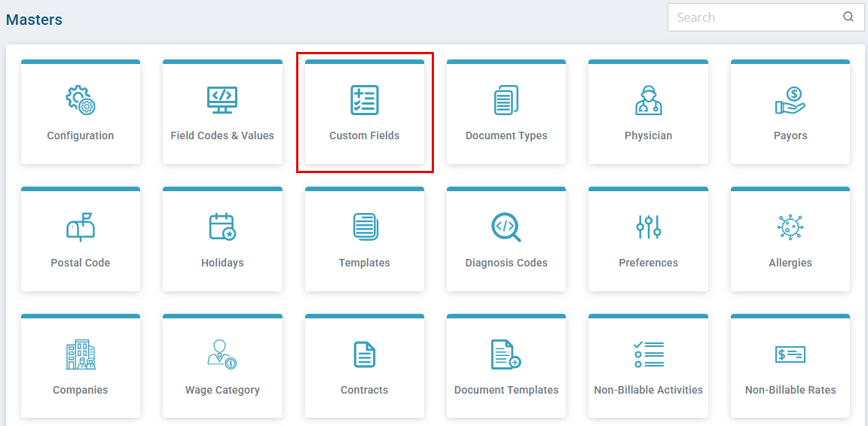Open the Field Codes & Values label
868x426 pixels.
click(222, 135)
